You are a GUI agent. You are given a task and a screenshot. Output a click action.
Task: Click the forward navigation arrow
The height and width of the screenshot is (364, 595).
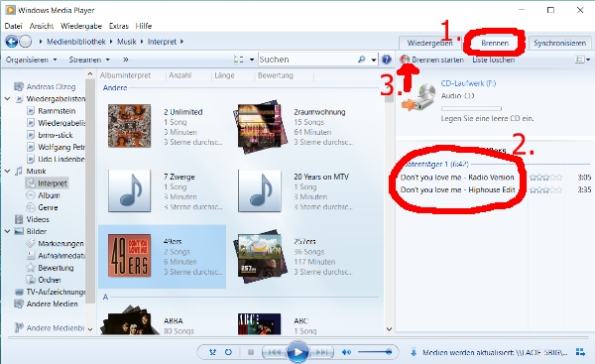pyautogui.click(x=26, y=42)
